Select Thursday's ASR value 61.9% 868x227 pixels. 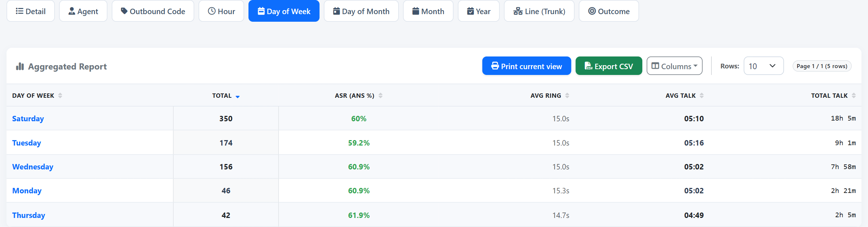359,215
